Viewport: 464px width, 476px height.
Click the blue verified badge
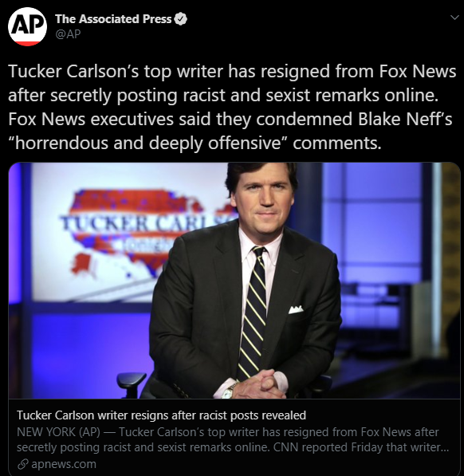(181, 19)
